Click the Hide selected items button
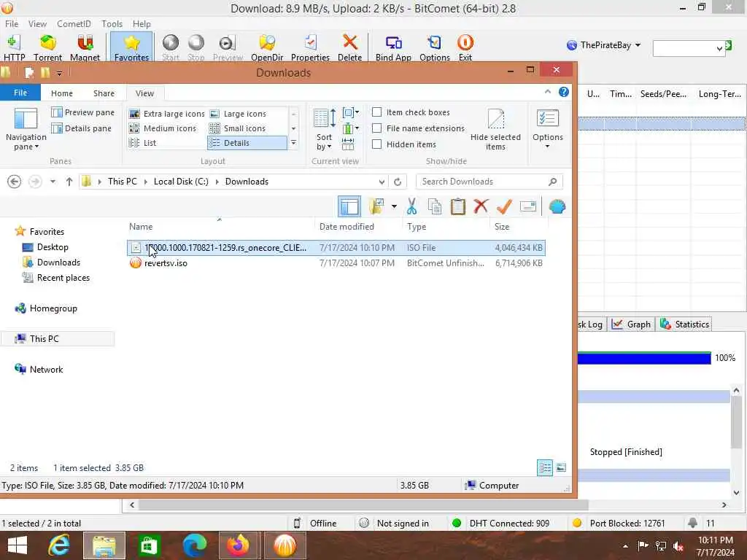This screenshot has width=747, height=560. [495, 129]
